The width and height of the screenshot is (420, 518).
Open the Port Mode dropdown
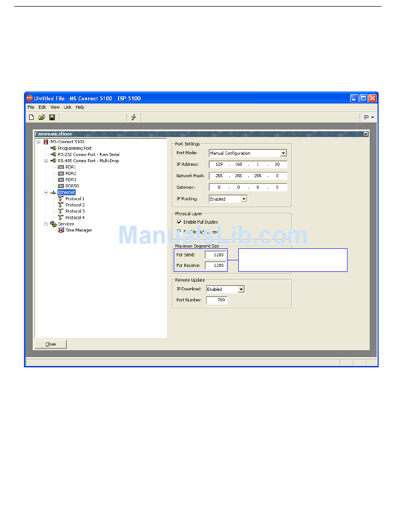(x=283, y=153)
